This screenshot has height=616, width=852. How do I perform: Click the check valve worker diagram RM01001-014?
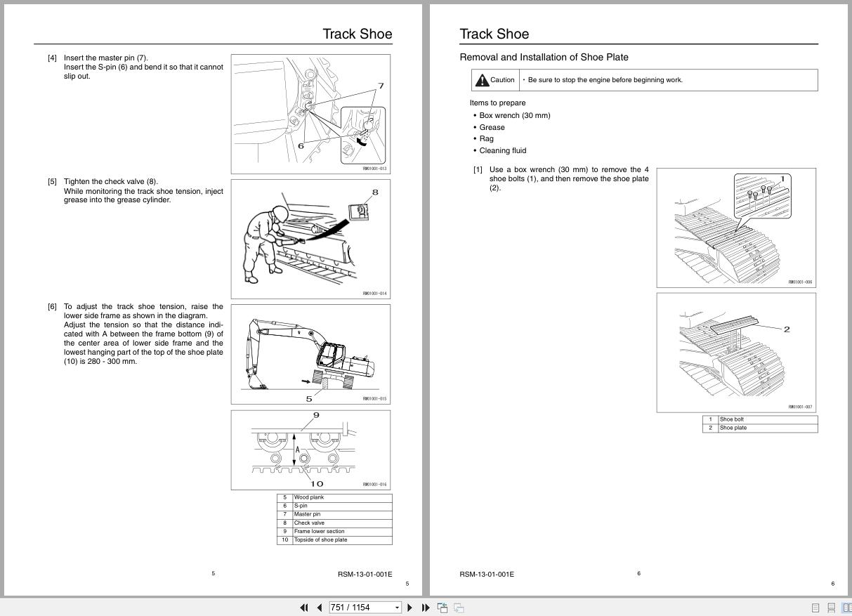(310, 239)
